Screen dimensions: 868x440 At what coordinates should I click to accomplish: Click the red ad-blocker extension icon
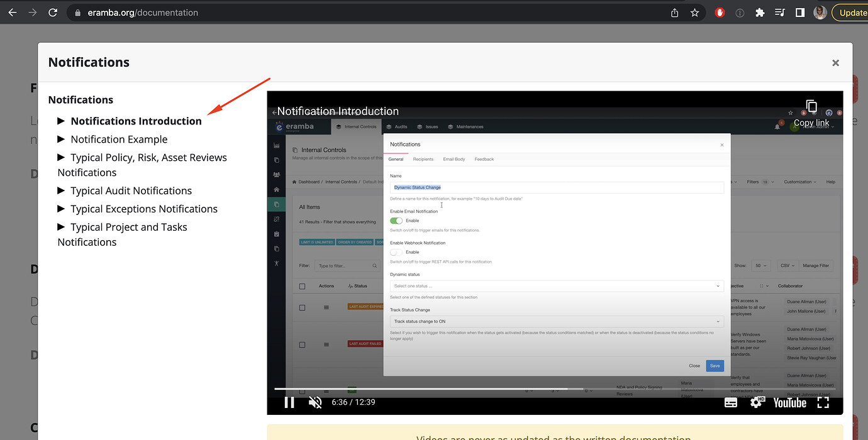[720, 12]
